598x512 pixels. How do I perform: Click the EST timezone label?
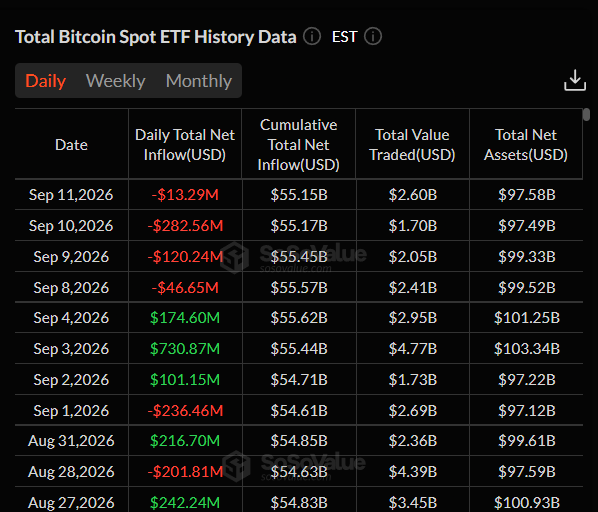click(x=344, y=37)
